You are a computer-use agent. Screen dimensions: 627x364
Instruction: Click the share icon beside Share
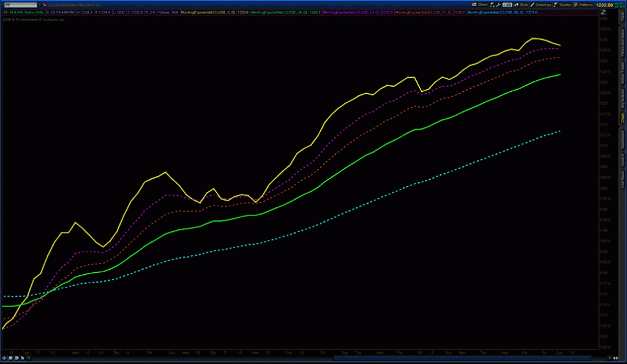[474, 5]
